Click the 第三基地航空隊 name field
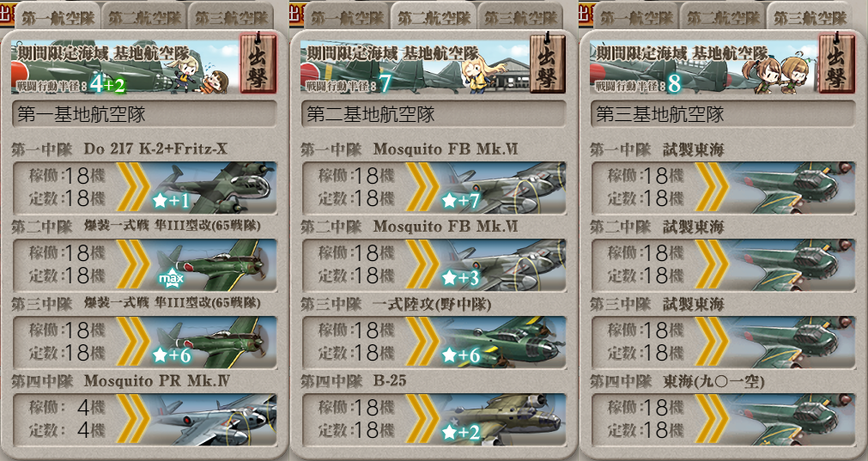The height and width of the screenshot is (461, 868). coord(724,114)
